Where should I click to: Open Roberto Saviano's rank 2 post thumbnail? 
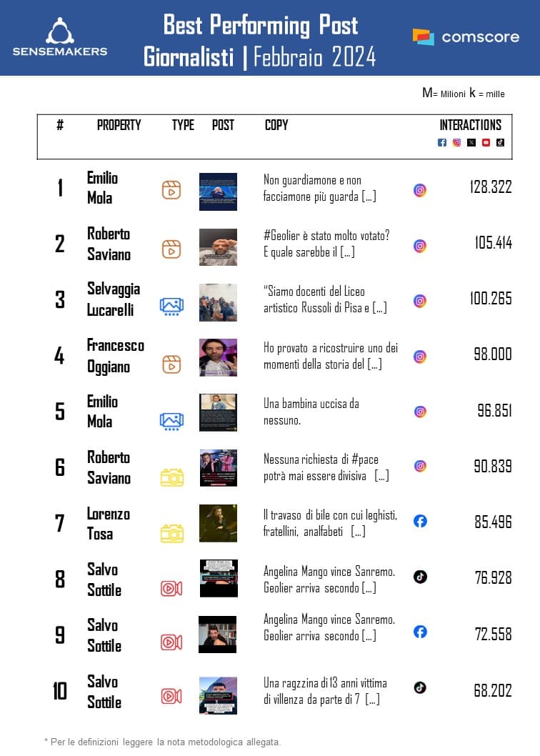(218, 247)
